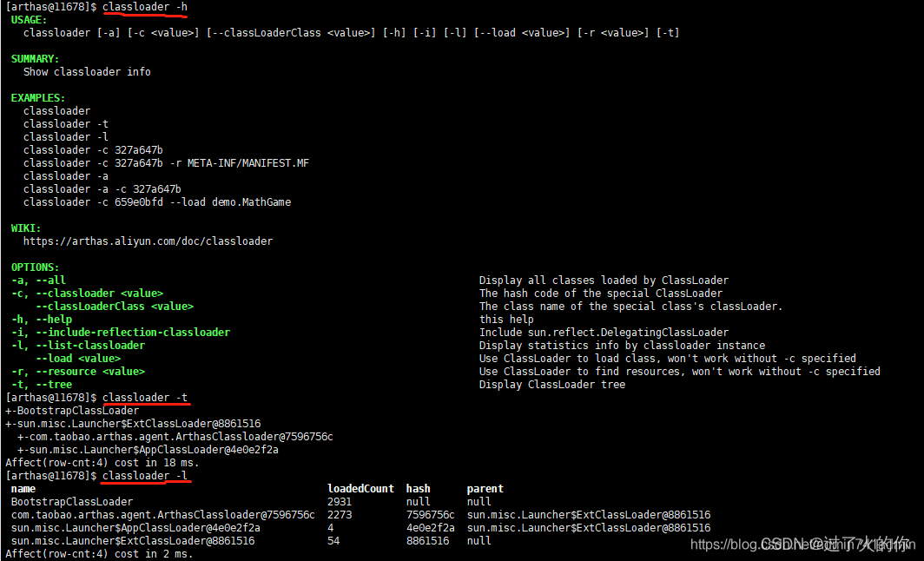Select the ArthasClassloader@7596756c tree node
The height and width of the screenshot is (561, 924).
click(178, 437)
